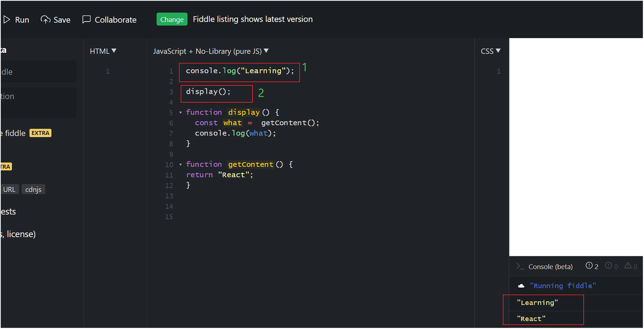Collapse the display function fold arrow
This screenshot has width=644, height=329.
181,112
